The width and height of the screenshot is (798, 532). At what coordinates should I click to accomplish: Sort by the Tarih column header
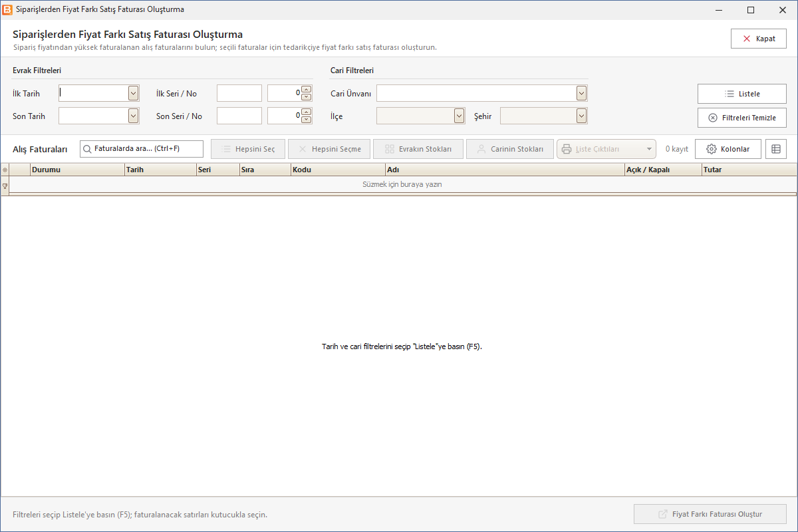coord(160,170)
